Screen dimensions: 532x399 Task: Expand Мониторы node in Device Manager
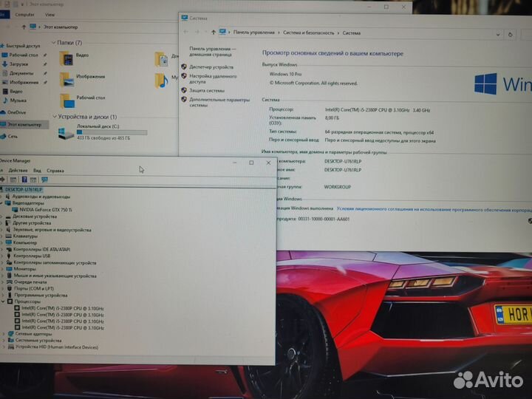point(2,269)
